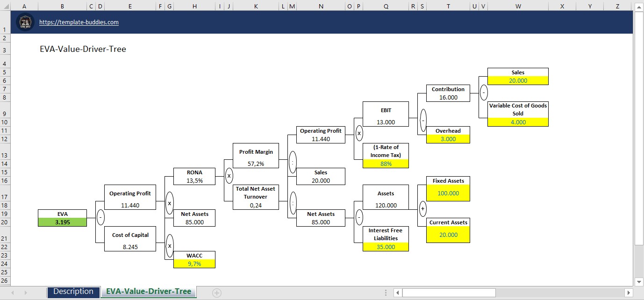
Task: Click the Template Buddies logo image
Action: (25, 21)
